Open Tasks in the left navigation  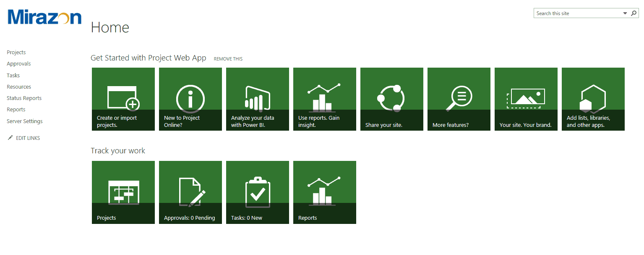pos(13,76)
